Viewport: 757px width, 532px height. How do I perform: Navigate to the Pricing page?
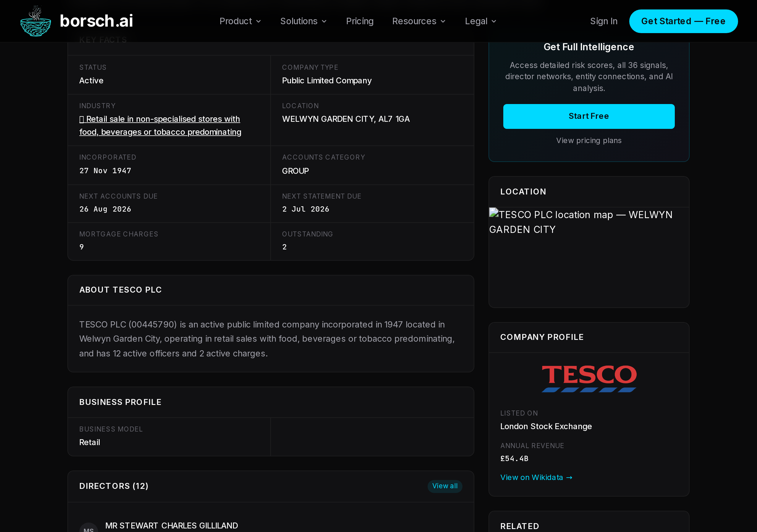360,21
